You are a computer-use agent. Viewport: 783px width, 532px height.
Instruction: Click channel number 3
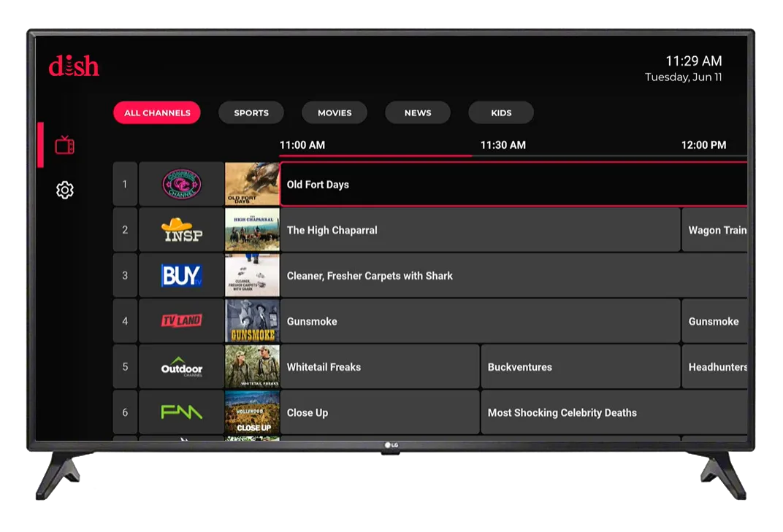pyautogui.click(x=125, y=275)
